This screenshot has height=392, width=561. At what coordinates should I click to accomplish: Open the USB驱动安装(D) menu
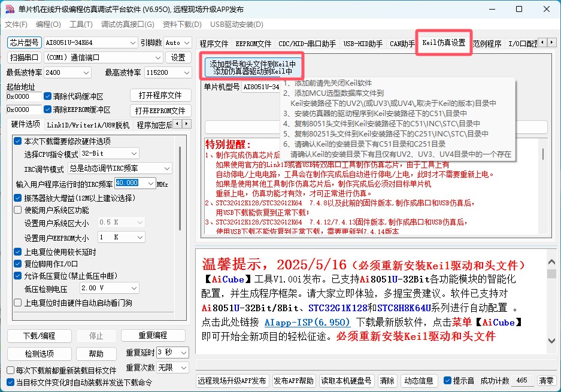(x=237, y=25)
